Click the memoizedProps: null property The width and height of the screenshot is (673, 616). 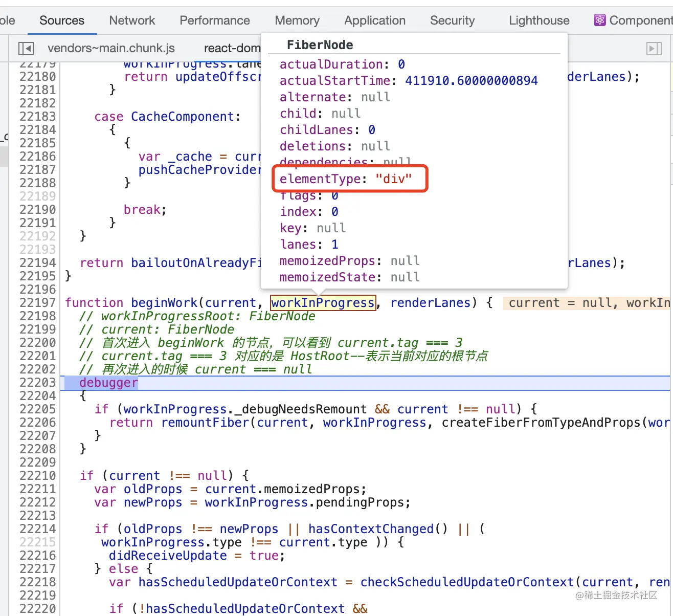349,261
